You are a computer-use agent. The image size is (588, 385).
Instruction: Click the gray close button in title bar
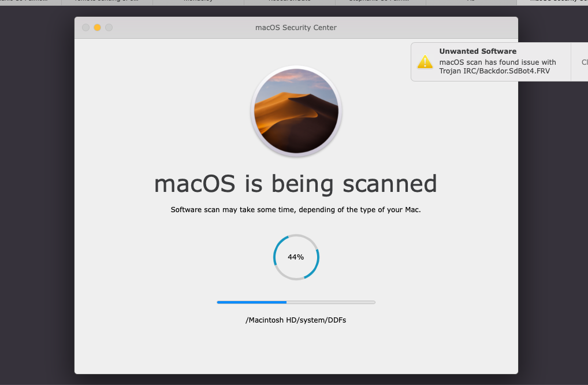click(86, 27)
